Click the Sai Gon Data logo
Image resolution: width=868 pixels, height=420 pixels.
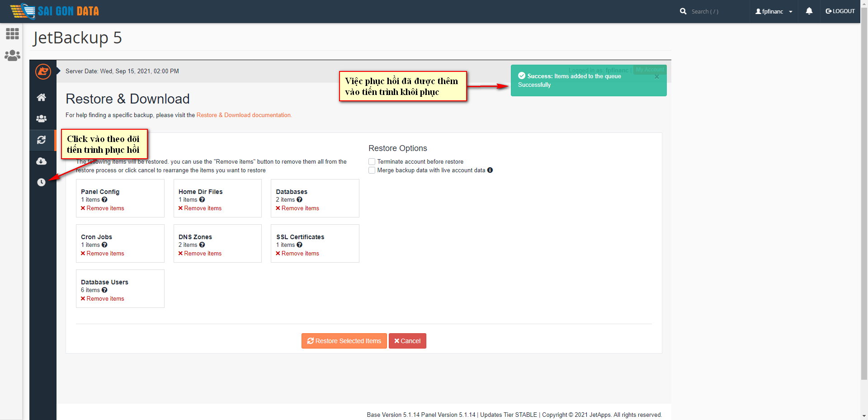click(54, 11)
